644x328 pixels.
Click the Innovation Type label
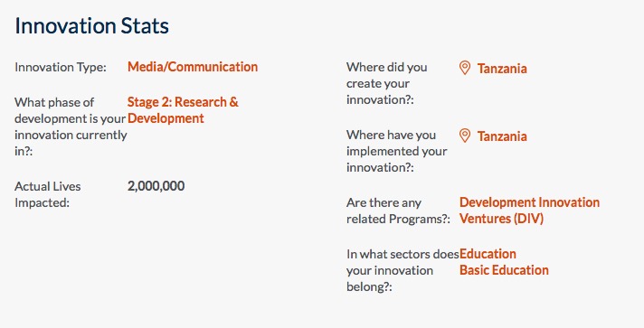[61, 67]
